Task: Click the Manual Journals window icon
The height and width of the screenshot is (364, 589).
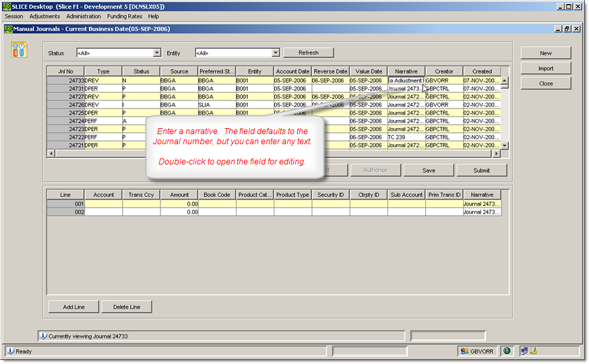Action: (x=8, y=29)
